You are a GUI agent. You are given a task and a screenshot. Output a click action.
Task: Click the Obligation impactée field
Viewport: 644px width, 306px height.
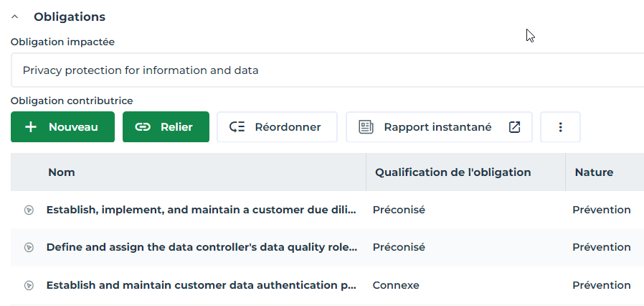tap(327, 70)
